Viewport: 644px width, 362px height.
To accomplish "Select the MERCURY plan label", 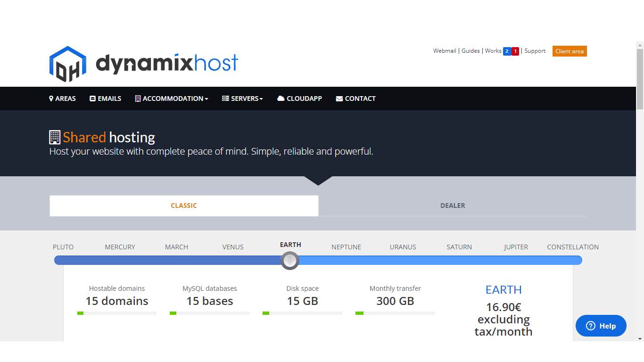I will point(120,247).
